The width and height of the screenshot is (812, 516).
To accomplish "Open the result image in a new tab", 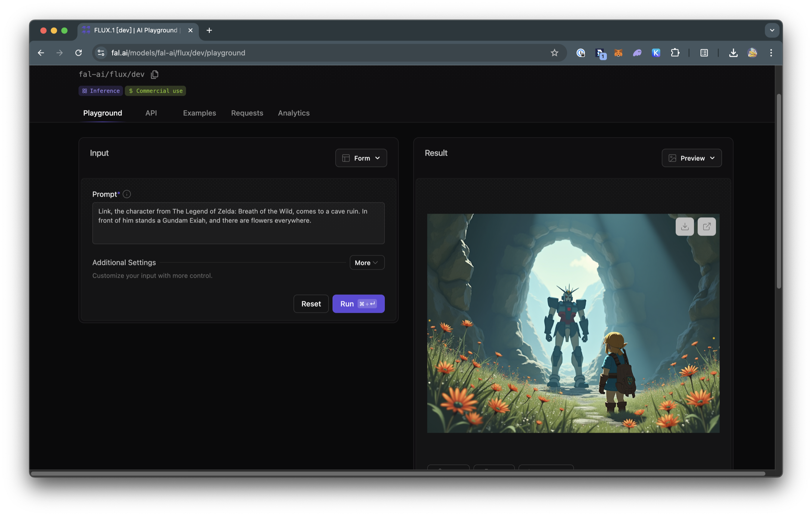I will point(706,227).
